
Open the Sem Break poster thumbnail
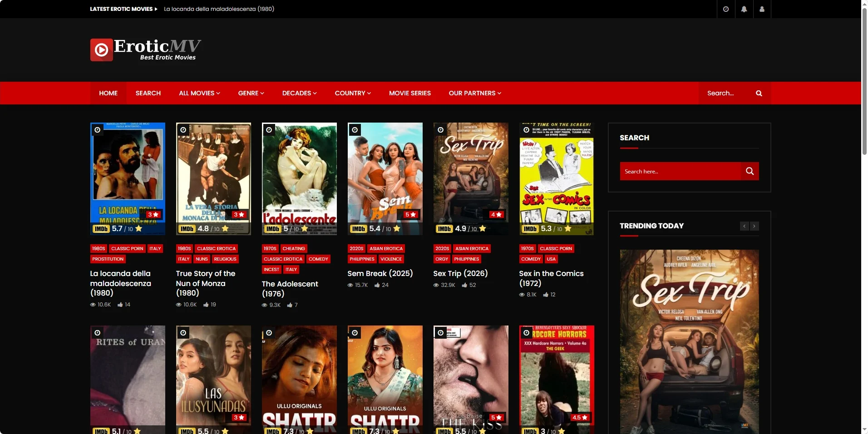385,179
